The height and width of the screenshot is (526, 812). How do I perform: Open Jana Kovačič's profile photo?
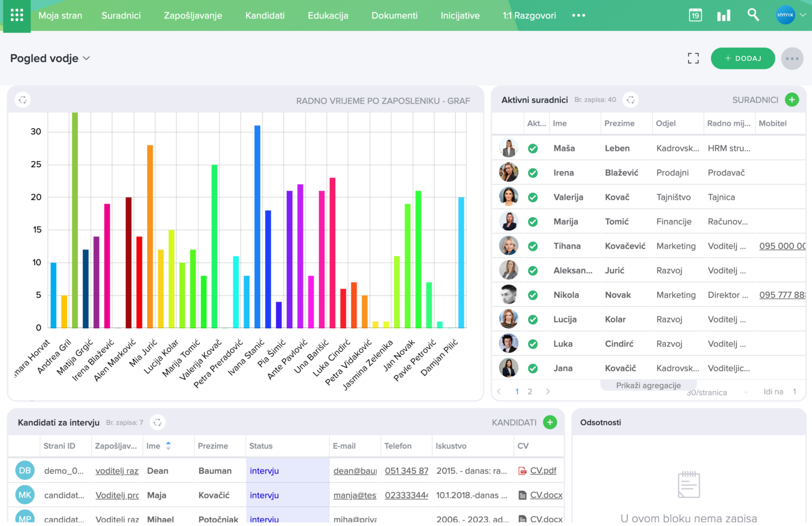point(508,368)
